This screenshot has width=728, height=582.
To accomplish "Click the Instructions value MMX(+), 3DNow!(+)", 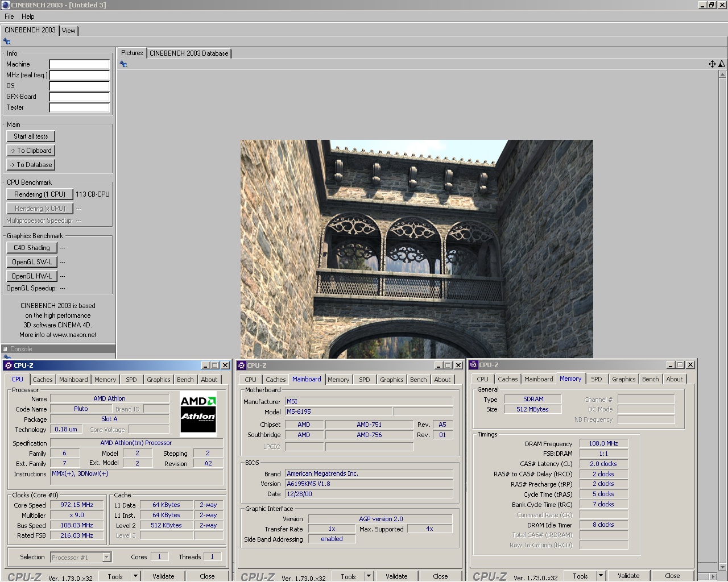I will [136, 477].
